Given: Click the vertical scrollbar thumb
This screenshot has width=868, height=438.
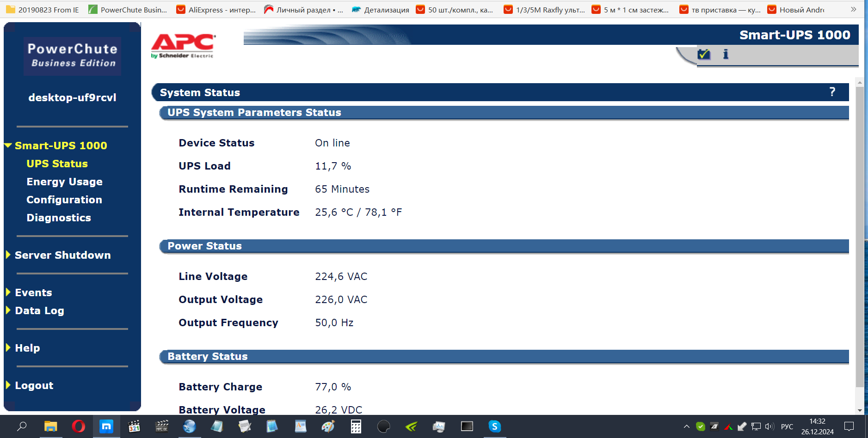Looking at the screenshot, I should 860,237.
